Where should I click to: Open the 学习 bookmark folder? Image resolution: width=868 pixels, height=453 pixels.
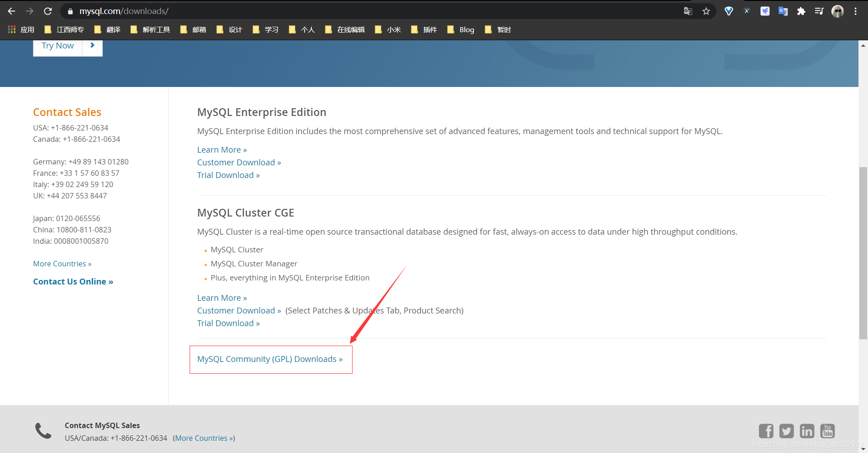click(x=266, y=30)
